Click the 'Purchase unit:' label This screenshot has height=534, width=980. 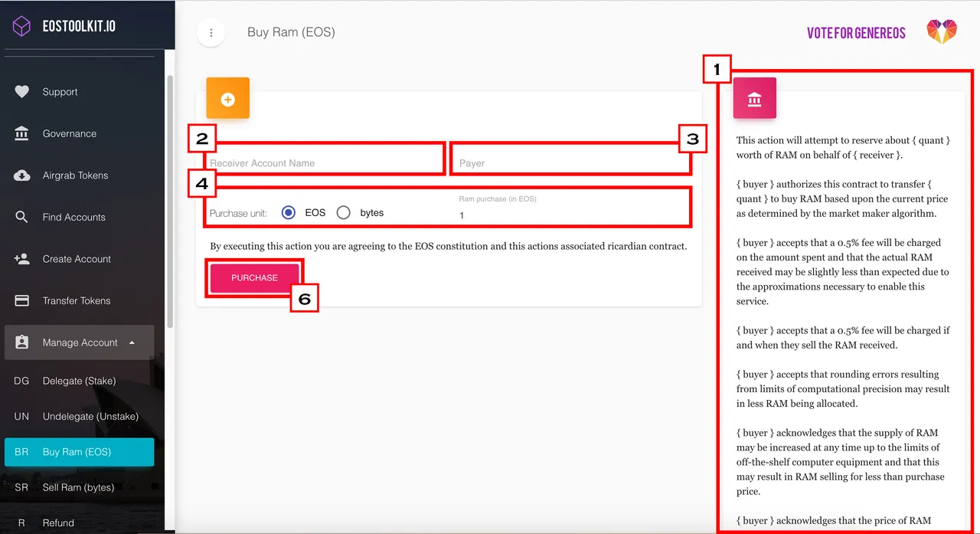click(238, 213)
